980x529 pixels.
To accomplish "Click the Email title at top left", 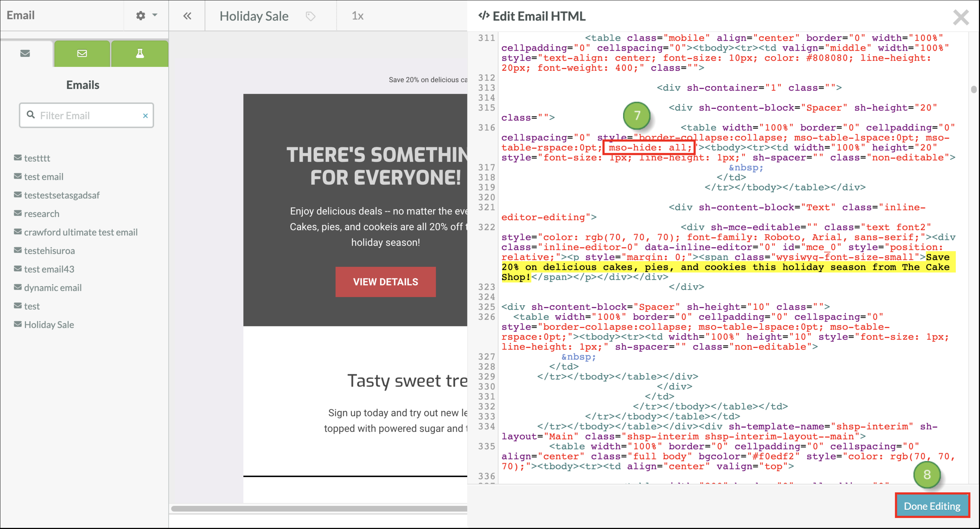I will click(x=20, y=15).
